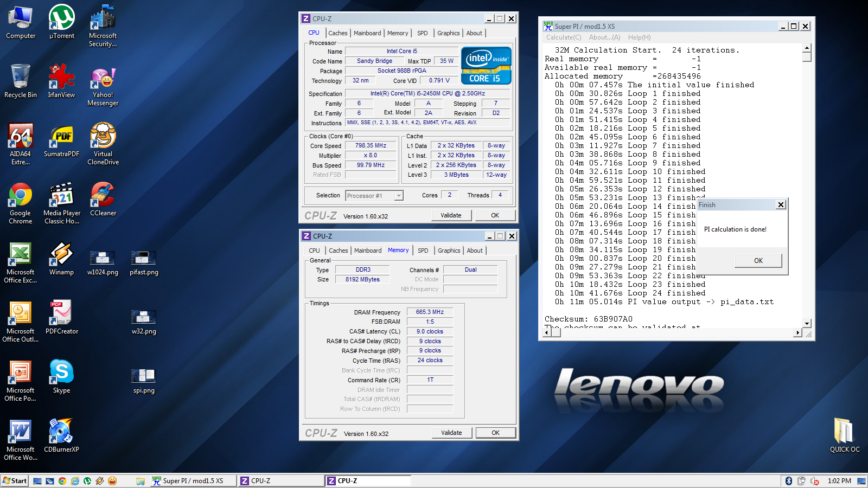Open Mainboard tab in top CPU-Z window
This screenshot has height=488, width=868.
pos(367,33)
